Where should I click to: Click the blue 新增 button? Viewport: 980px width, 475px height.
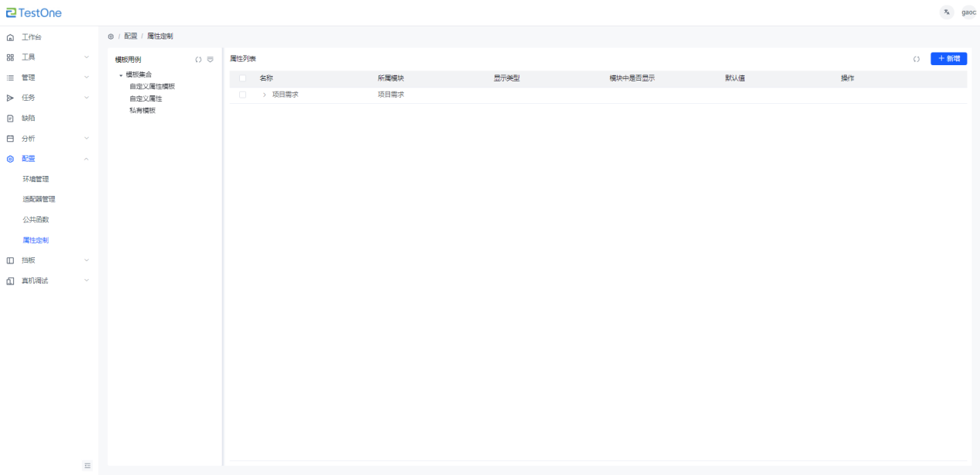tap(948, 59)
